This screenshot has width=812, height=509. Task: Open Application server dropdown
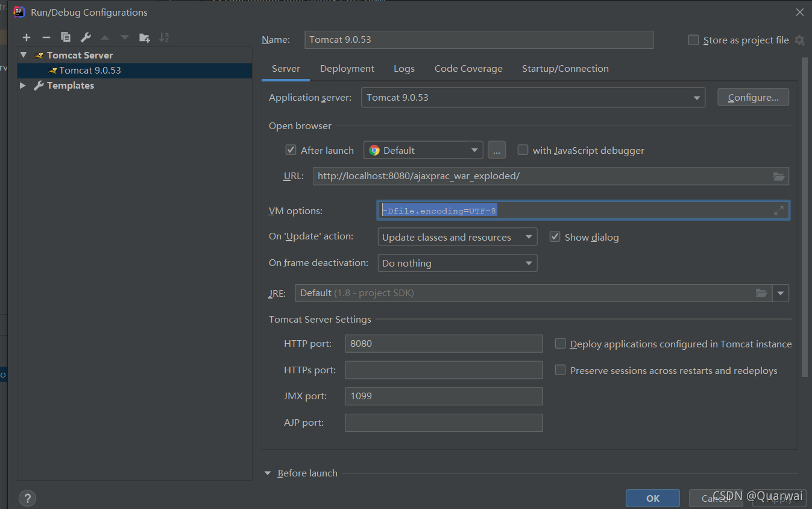click(x=533, y=97)
